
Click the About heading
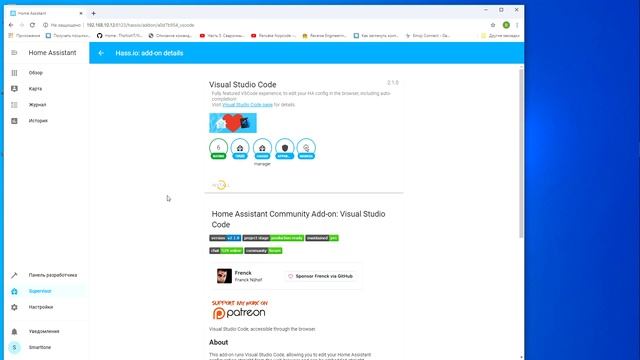[218, 342]
